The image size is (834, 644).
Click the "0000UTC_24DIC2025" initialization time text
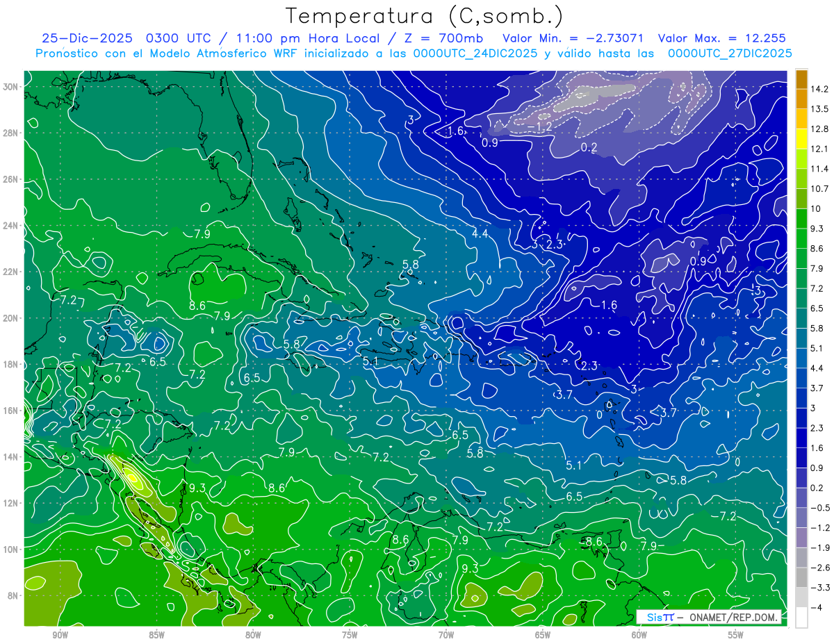475,53
